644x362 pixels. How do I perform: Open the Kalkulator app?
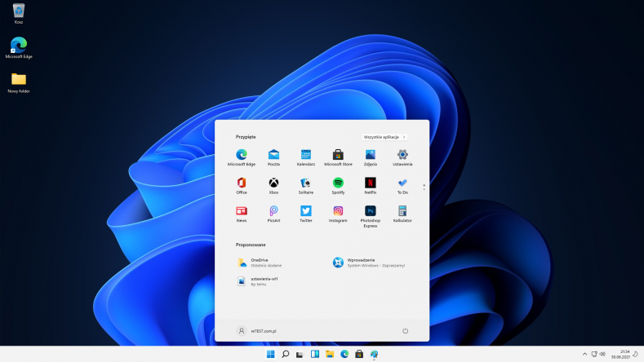pyautogui.click(x=402, y=214)
